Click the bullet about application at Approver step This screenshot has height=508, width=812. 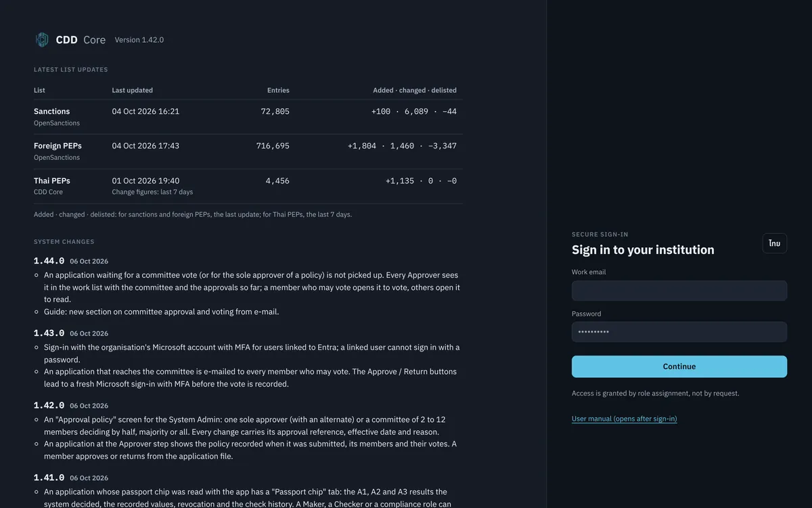[x=250, y=450]
